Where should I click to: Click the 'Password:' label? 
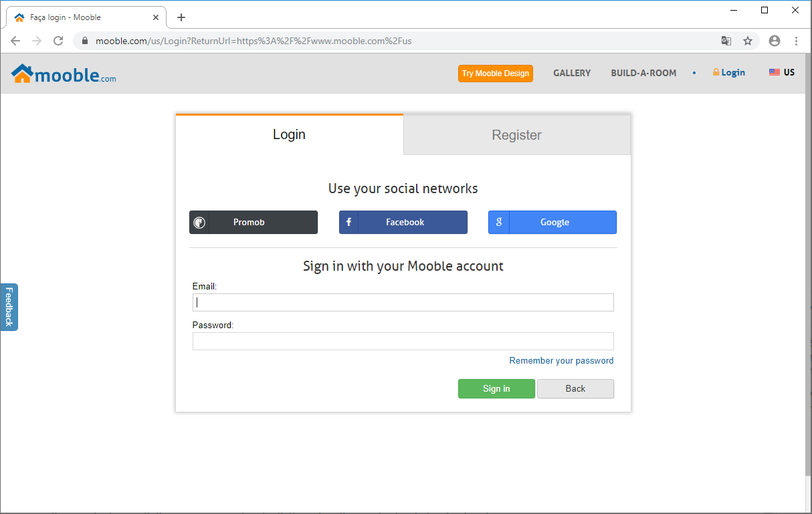[213, 326]
